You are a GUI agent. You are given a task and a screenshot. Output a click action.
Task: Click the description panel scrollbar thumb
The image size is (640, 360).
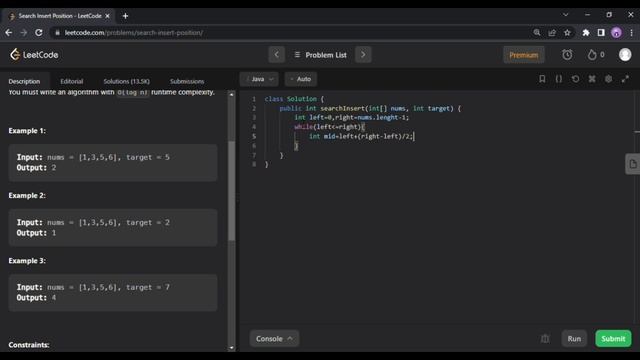(231, 191)
